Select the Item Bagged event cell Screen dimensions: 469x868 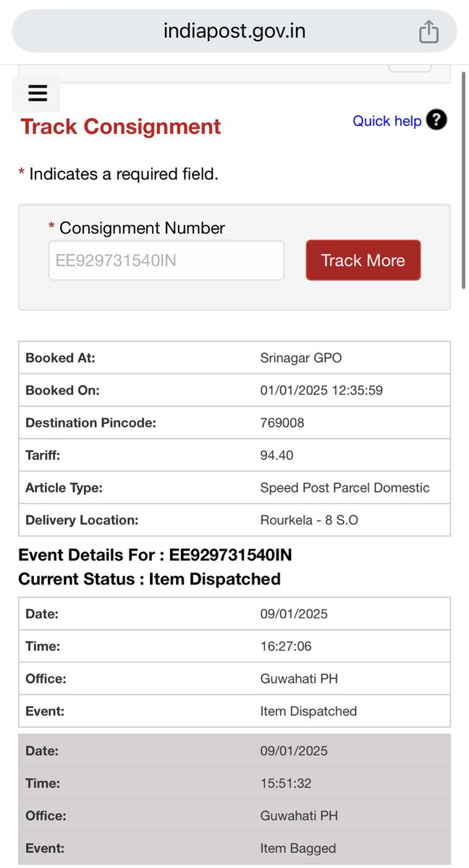coord(297,848)
